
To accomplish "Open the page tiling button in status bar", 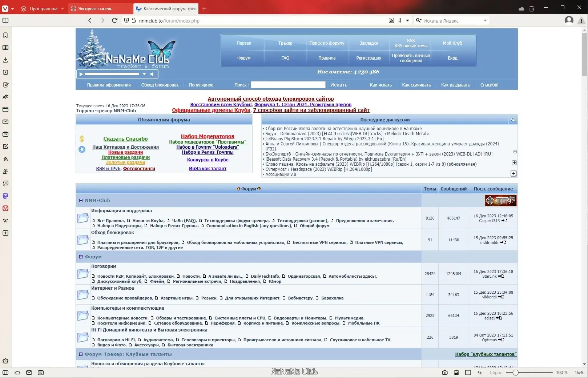I will [x=468, y=373].
